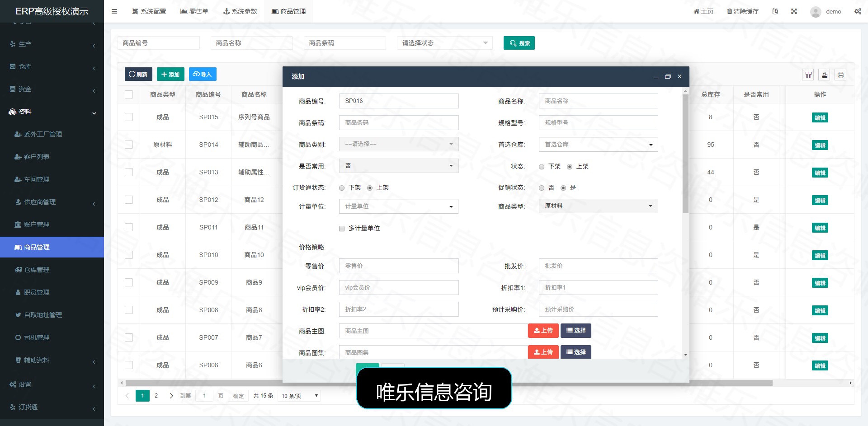
Task: Open 职员管理 in the sidebar
Action: 37,292
